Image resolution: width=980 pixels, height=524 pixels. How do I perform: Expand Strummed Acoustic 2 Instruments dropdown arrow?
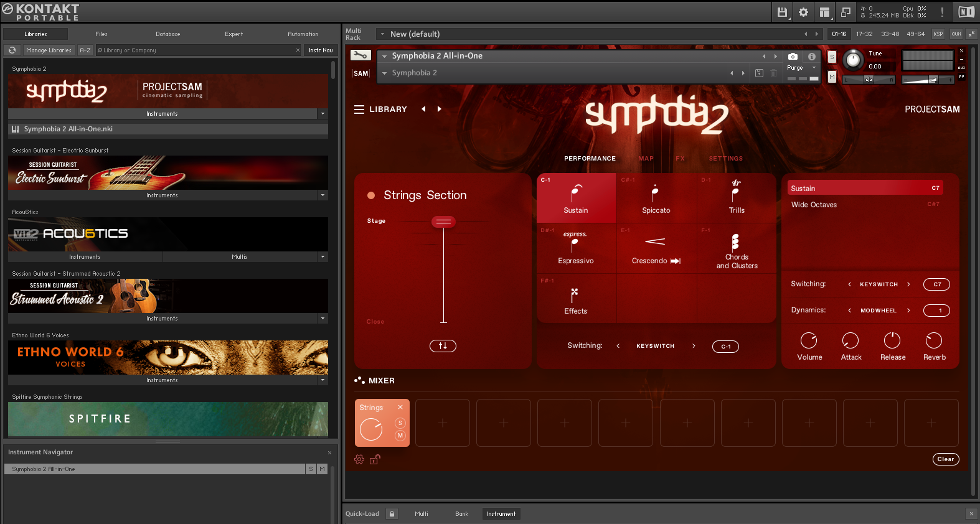coord(323,319)
